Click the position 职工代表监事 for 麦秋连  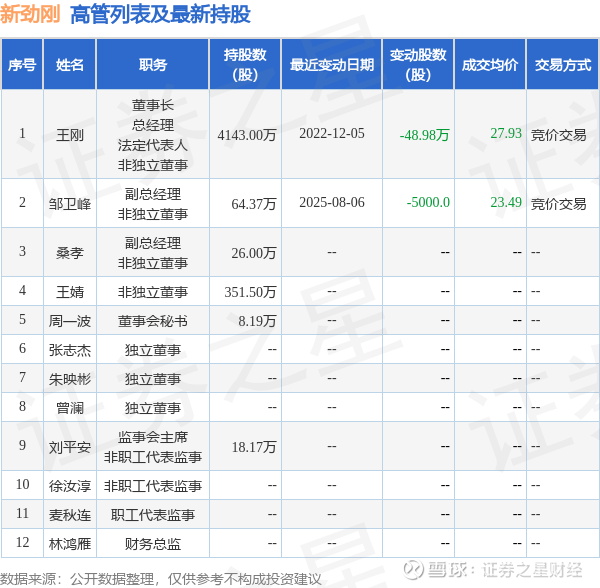coord(153,515)
